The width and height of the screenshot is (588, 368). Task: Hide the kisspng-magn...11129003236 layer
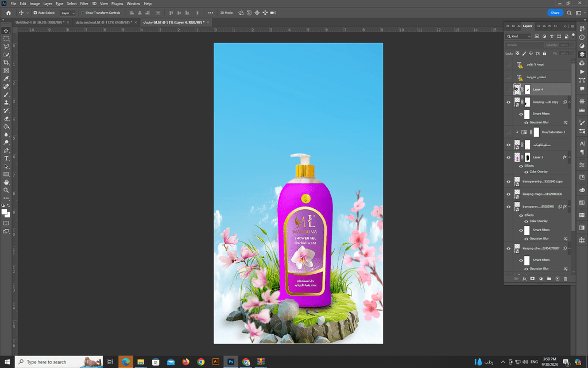pyautogui.click(x=509, y=194)
